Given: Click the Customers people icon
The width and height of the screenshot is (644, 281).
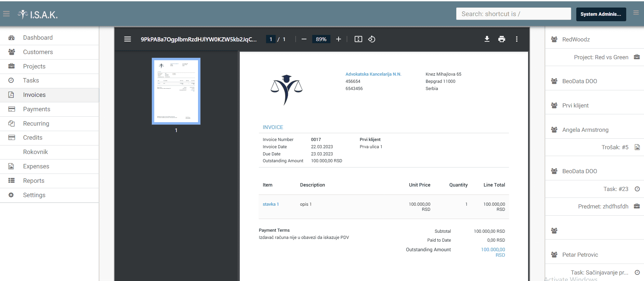Looking at the screenshot, I should tap(11, 52).
